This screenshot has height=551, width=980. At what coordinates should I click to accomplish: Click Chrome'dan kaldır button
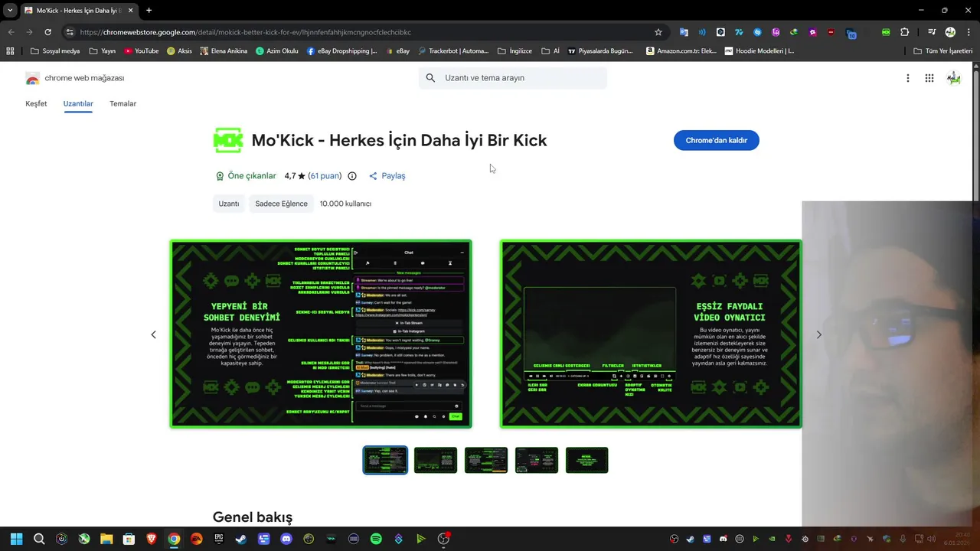[x=717, y=140]
